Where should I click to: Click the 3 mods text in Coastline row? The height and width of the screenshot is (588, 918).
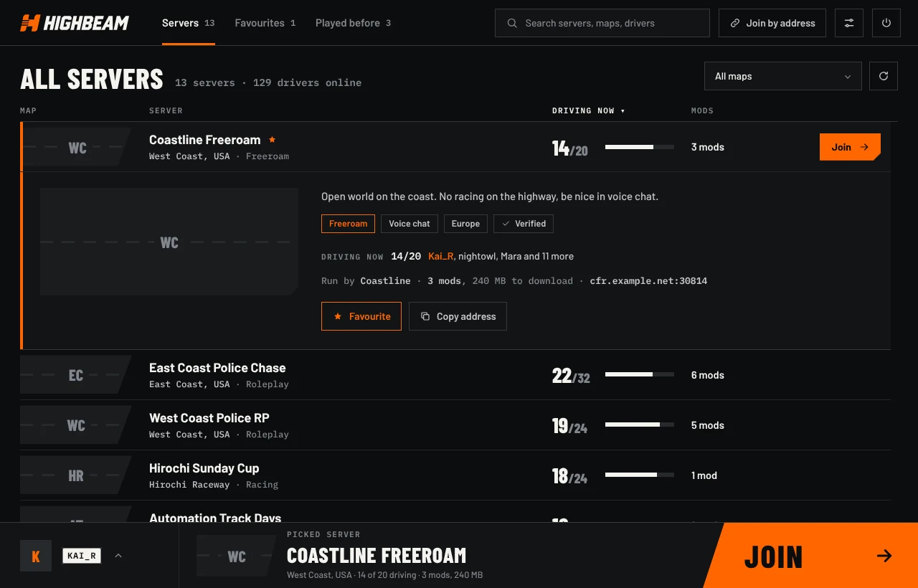click(x=708, y=147)
